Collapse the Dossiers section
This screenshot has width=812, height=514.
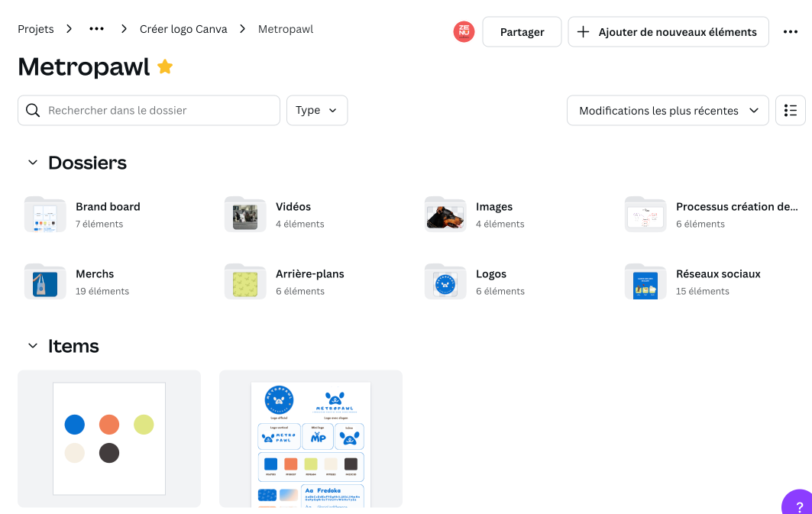coord(32,162)
